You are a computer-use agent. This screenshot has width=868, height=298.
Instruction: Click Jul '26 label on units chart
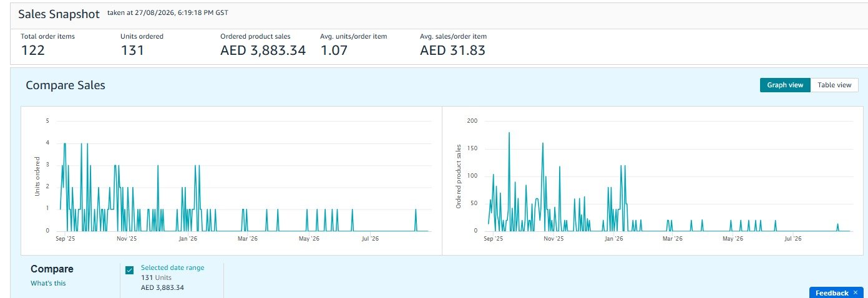point(370,238)
